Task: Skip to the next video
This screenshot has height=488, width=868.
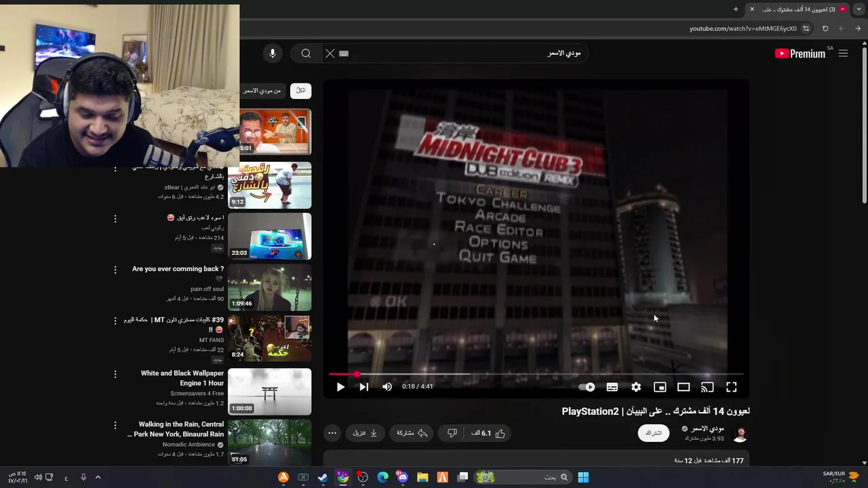Action: [x=364, y=387]
